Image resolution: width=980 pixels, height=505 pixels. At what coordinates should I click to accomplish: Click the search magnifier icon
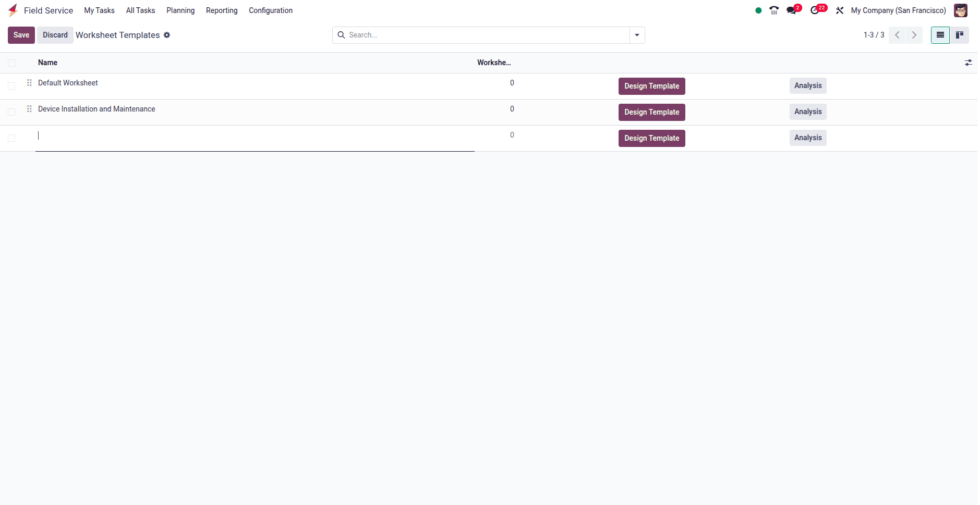tap(341, 35)
